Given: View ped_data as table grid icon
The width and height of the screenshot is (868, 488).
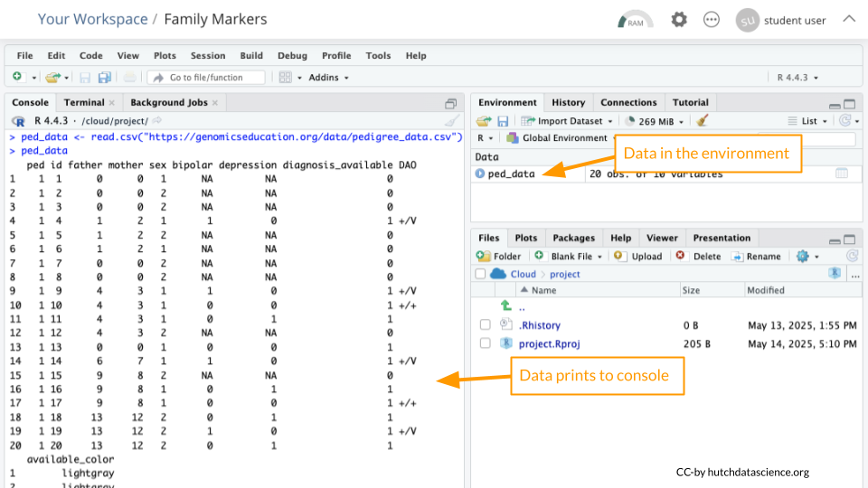Looking at the screenshot, I should 842,174.
